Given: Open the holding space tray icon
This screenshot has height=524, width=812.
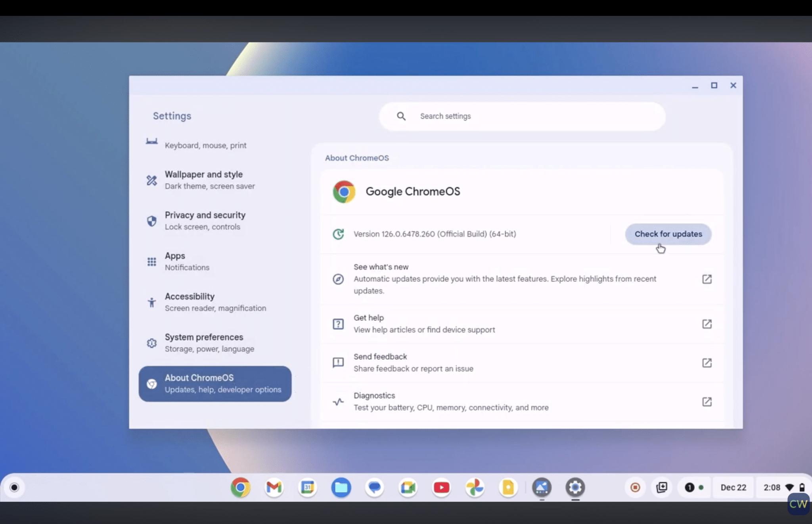Looking at the screenshot, I should click(x=662, y=487).
